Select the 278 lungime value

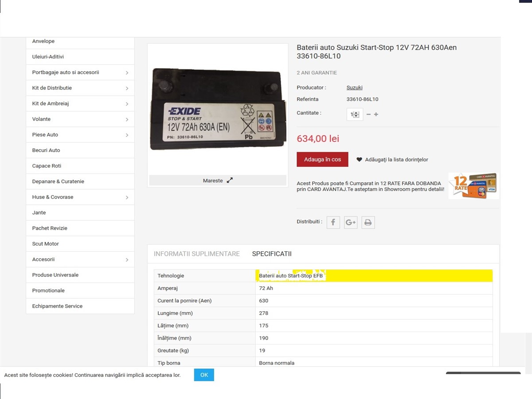pyautogui.click(x=264, y=313)
